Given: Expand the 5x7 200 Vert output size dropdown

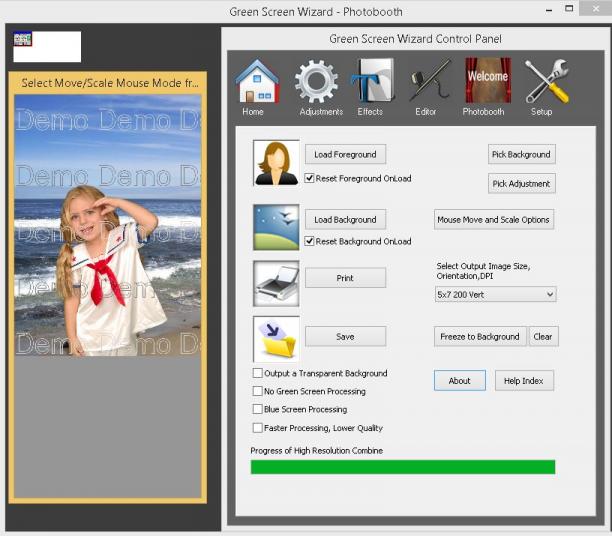Looking at the screenshot, I should (495, 294).
